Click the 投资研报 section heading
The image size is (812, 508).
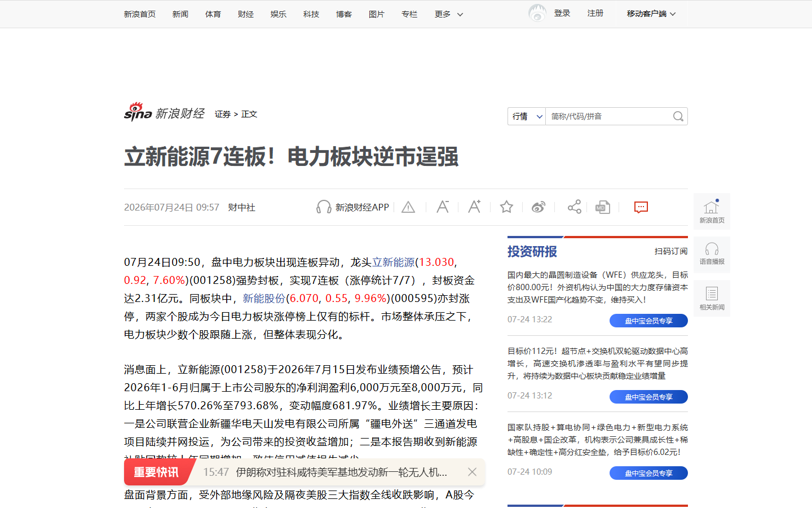[532, 252]
